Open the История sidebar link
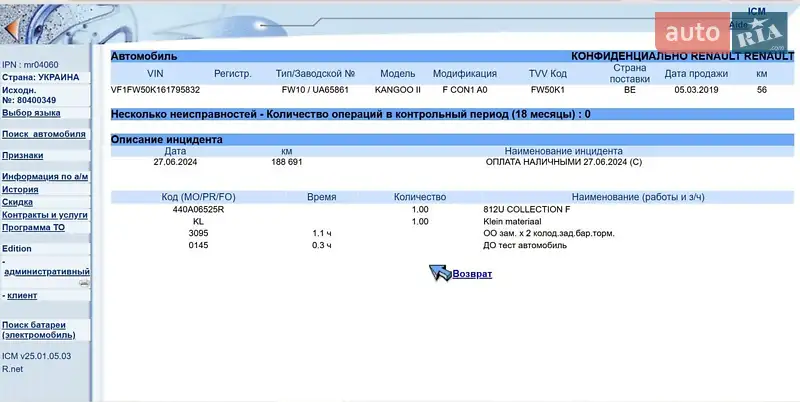The width and height of the screenshot is (800, 402). (x=20, y=189)
